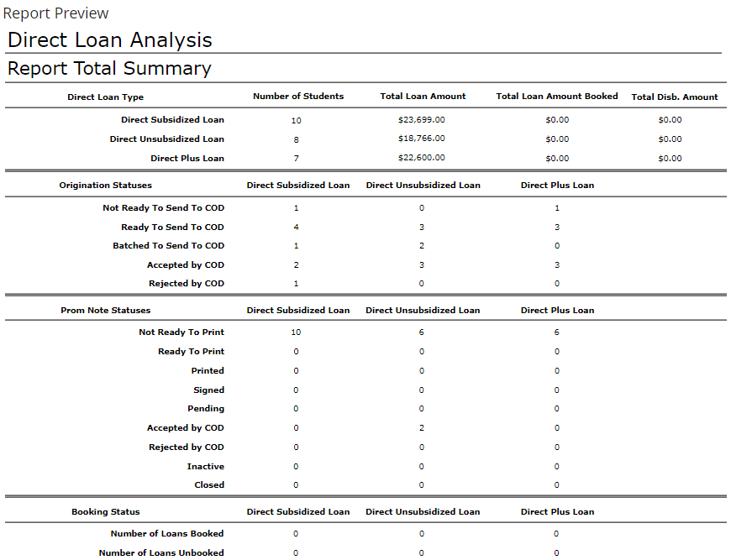Click the Report Total Summary heading
Screen dimensions: 731x560
(109, 69)
